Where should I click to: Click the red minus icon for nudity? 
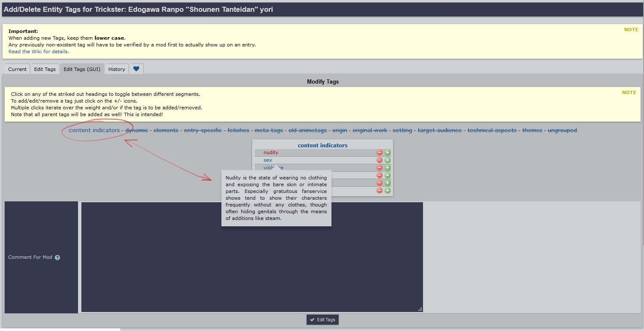point(380,152)
